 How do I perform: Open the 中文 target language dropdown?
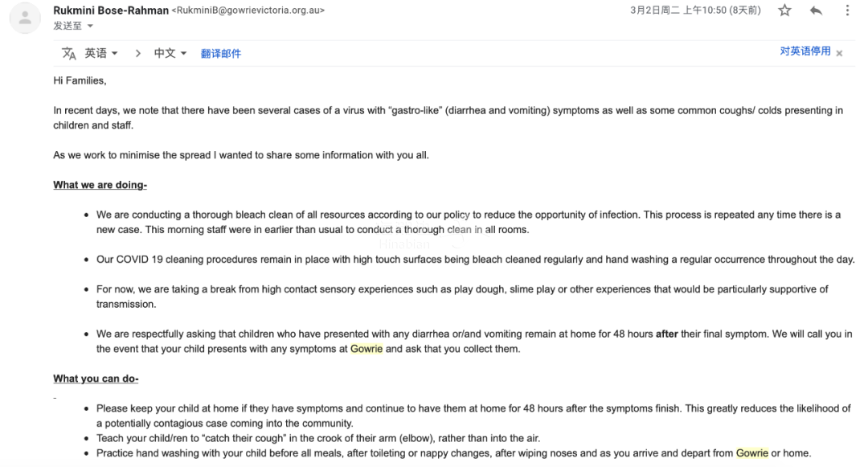pos(170,53)
